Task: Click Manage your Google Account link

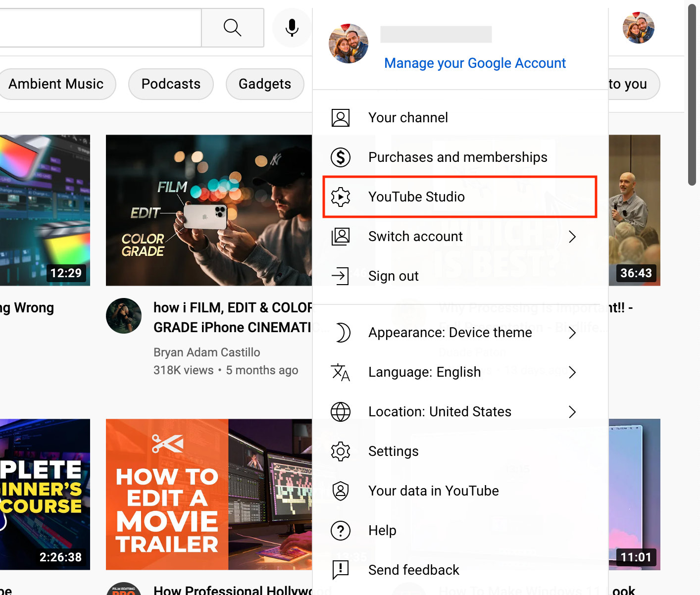Action: [x=475, y=63]
